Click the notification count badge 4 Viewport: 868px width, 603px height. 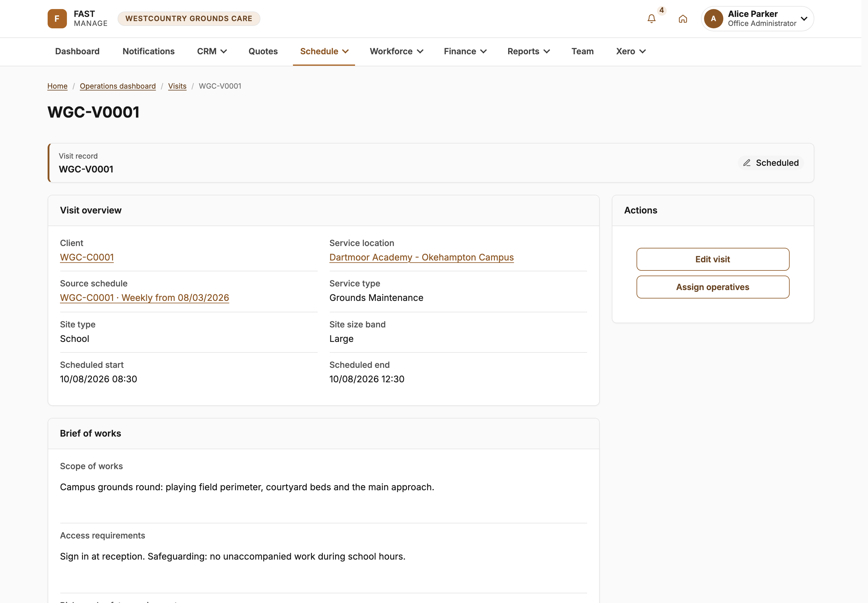pyautogui.click(x=661, y=10)
